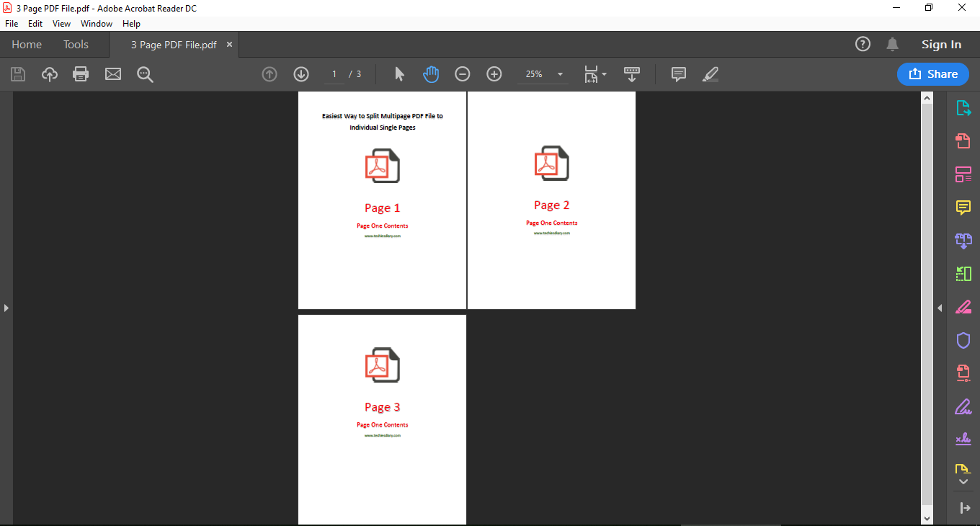Viewport: 980px width, 526px height.
Task: Hide right pane with arrow-bar icon
Action: point(965,508)
